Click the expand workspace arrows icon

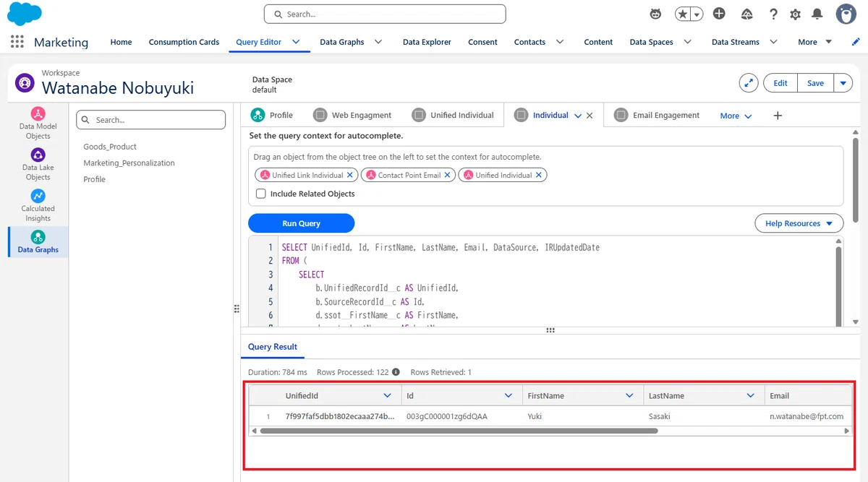pos(749,83)
